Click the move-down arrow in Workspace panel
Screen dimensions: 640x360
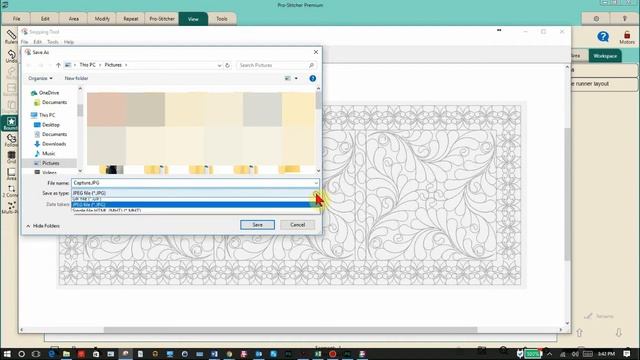point(619,333)
